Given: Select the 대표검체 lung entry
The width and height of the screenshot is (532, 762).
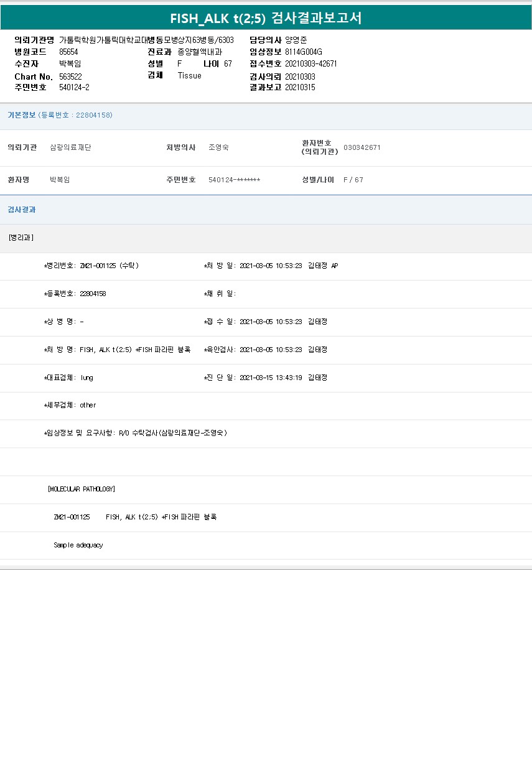Looking at the screenshot, I should tap(68, 378).
